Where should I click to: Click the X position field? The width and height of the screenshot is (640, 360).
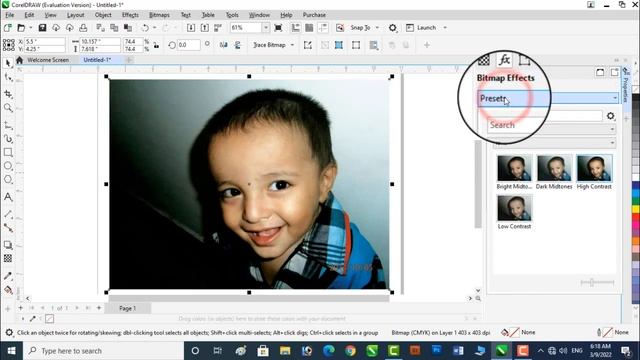tap(44, 42)
